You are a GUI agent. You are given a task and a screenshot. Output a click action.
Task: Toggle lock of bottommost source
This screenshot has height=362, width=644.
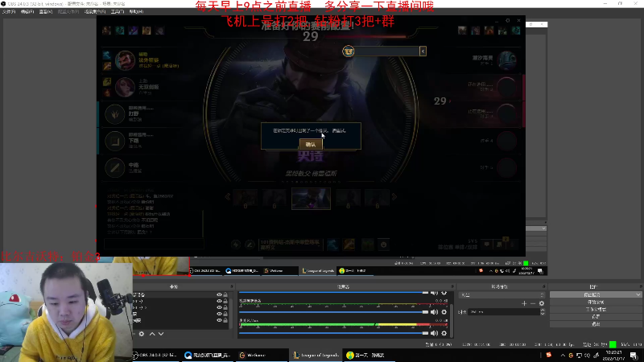click(225, 320)
